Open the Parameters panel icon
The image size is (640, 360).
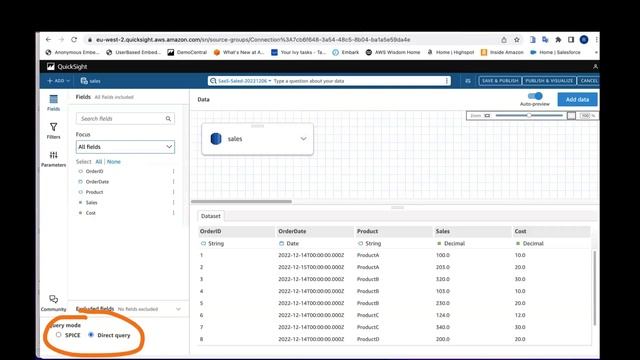(x=53, y=155)
